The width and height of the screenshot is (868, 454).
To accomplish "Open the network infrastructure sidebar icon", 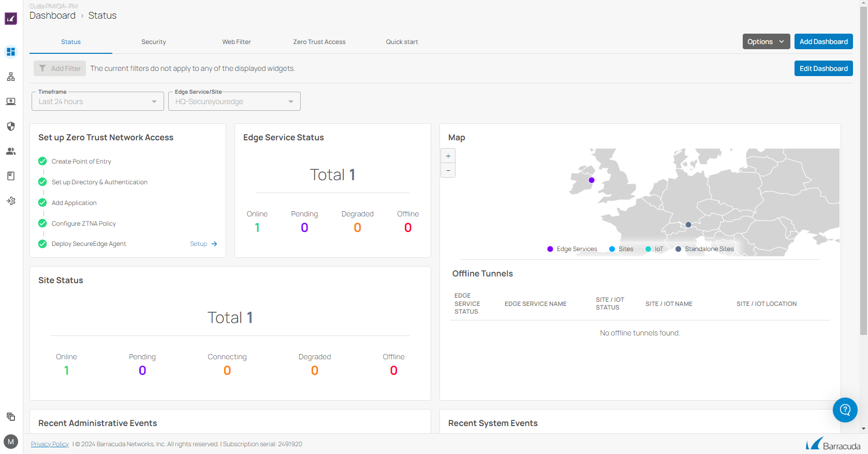I will pyautogui.click(x=11, y=77).
